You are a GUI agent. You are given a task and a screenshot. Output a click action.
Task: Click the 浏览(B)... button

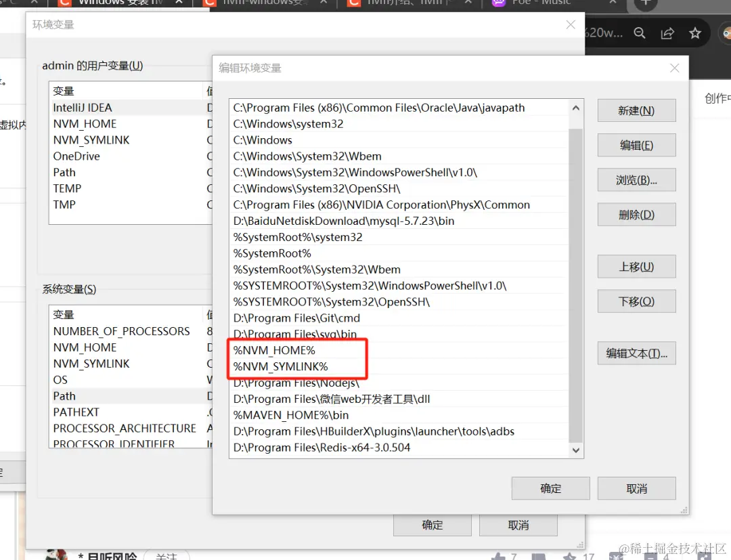(636, 180)
